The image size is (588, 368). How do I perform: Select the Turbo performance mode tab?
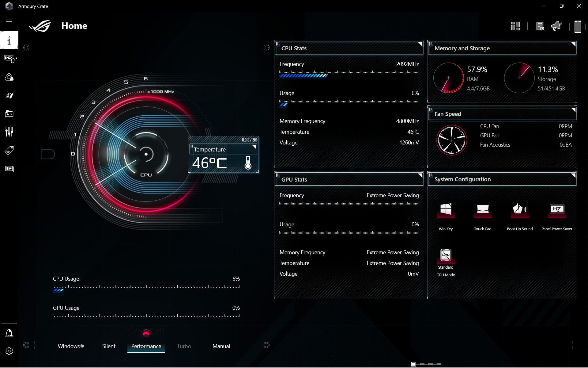coord(184,346)
